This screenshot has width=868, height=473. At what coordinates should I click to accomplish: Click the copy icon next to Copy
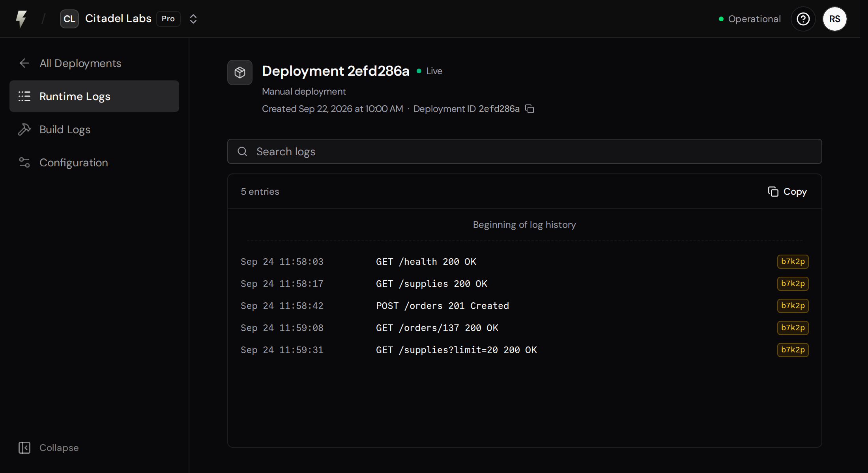tap(773, 192)
